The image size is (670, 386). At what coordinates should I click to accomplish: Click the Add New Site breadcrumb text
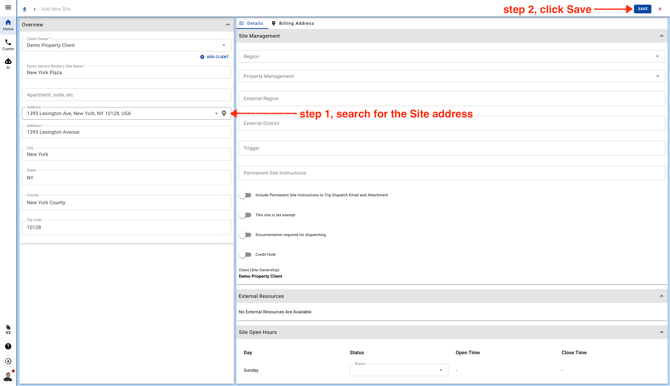[x=56, y=9]
